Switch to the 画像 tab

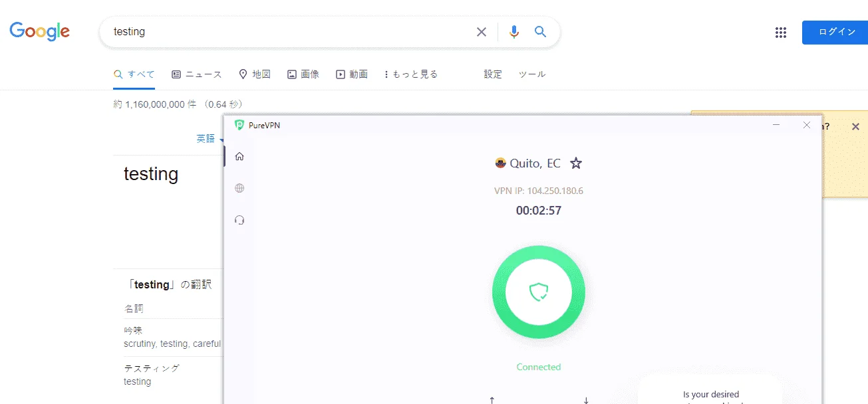pos(303,74)
